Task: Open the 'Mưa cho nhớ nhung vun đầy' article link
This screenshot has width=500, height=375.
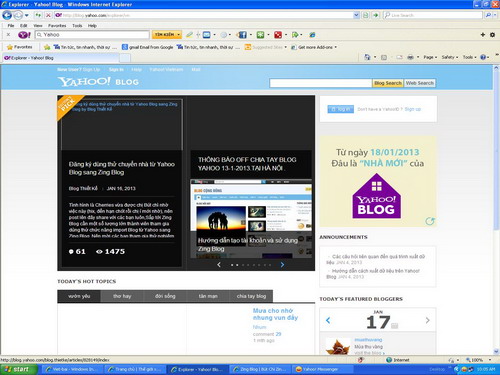Action: click(x=275, y=314)
